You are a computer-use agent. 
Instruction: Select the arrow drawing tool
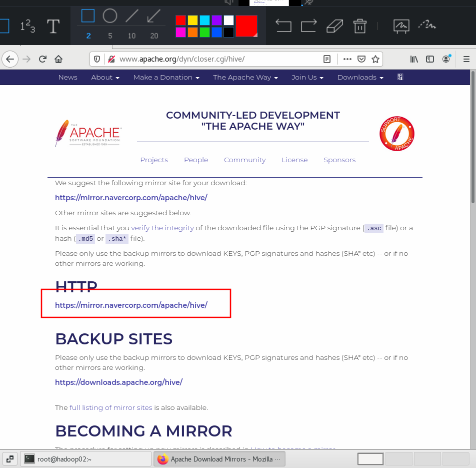point(153,16)
